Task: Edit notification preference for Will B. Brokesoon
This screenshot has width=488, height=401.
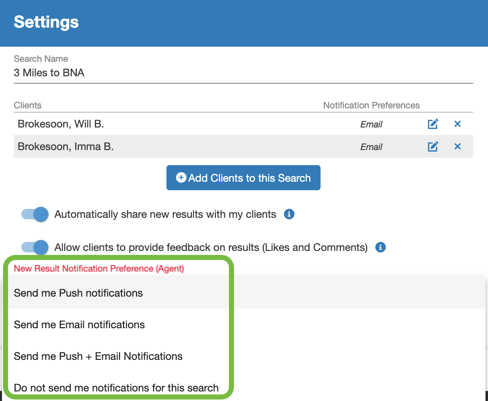Action: coord(433,124)
